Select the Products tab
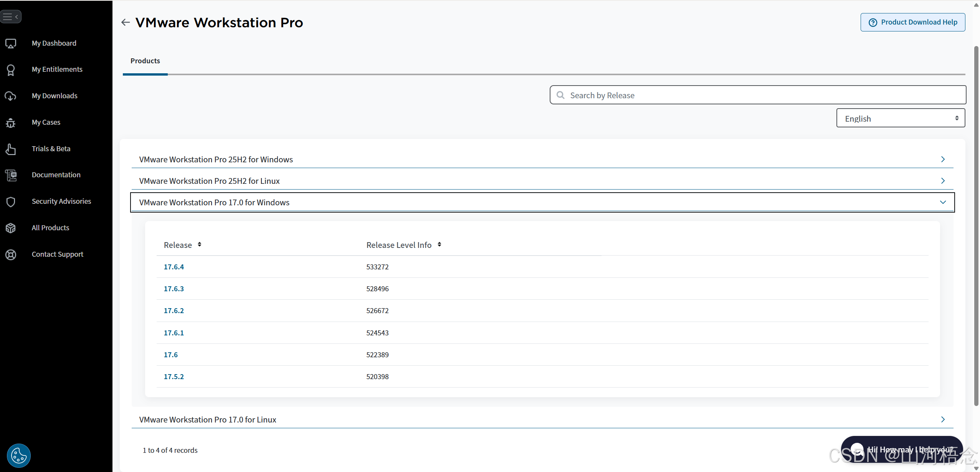The image size is (980, 472). pyautogui.click(x=145, y=61)
